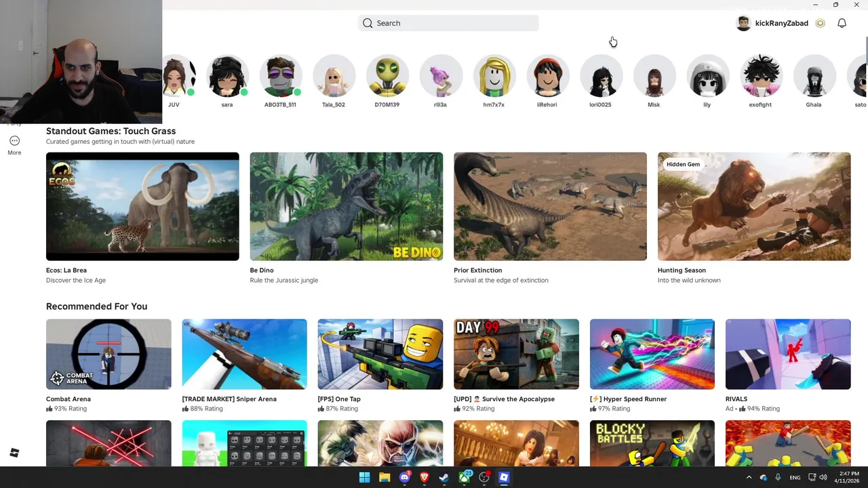Open Survive the Apocalypse game tile
The height and width of the screenshot is (488, 868).
point(516,354)
